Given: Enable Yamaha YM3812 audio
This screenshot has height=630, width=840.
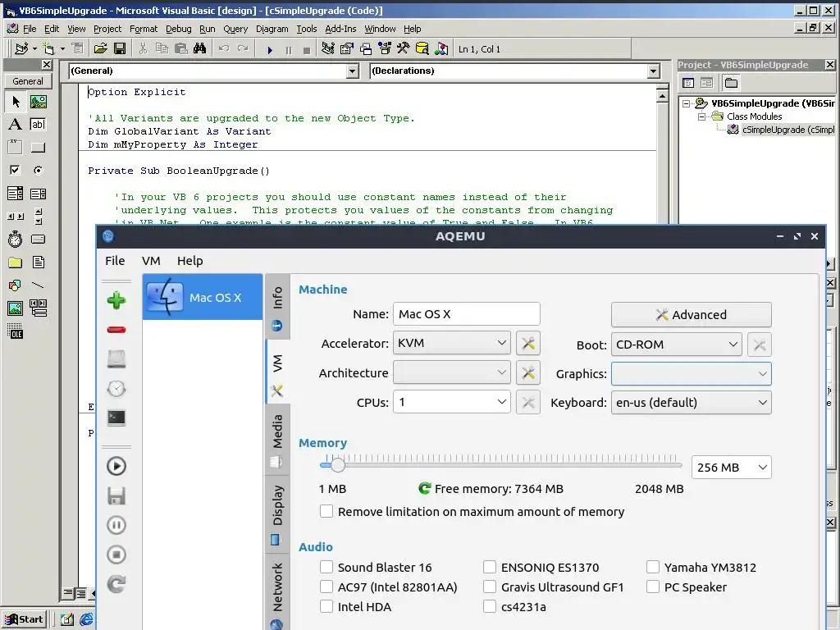Looking at the screenshot, I should click(x=652, y=567).
